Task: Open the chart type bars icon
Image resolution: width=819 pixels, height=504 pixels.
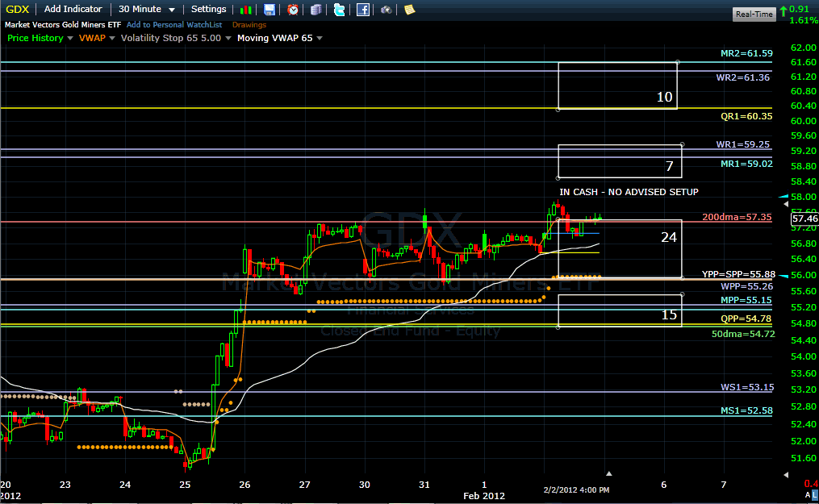Action: click(x=245, y=10)
